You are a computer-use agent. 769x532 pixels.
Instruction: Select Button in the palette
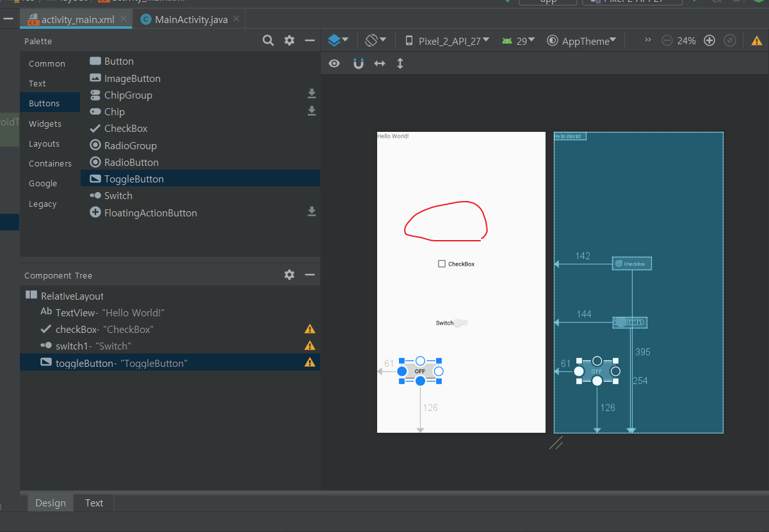(x=200, y=61)
